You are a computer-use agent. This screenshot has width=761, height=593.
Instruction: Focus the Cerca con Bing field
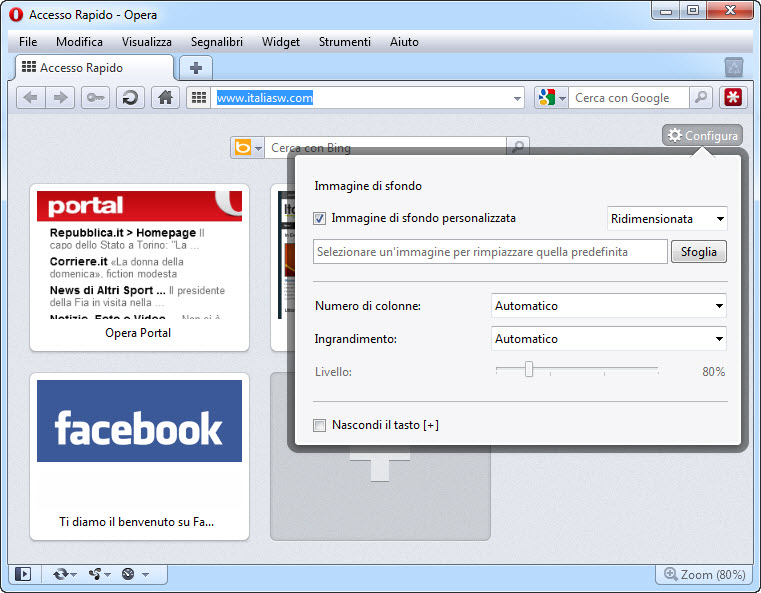click(385, 147)
